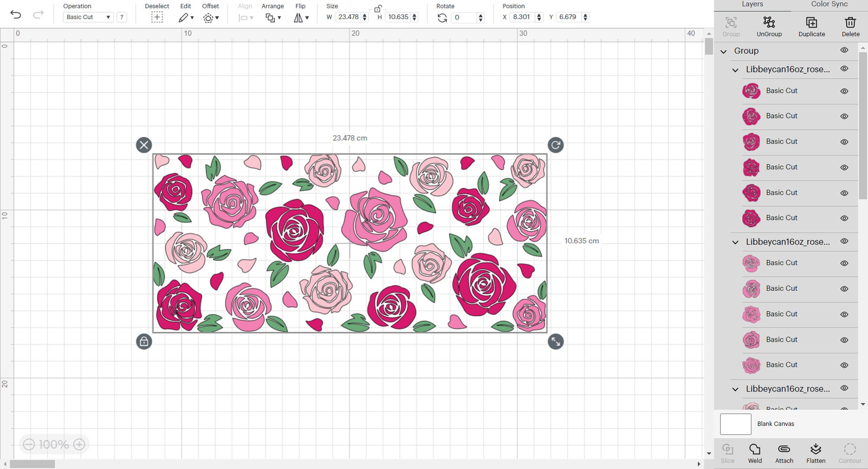Collapse the Group layer list
This screenshot has width=868, height=469.
pyautogui.click(x=723, y=50)
